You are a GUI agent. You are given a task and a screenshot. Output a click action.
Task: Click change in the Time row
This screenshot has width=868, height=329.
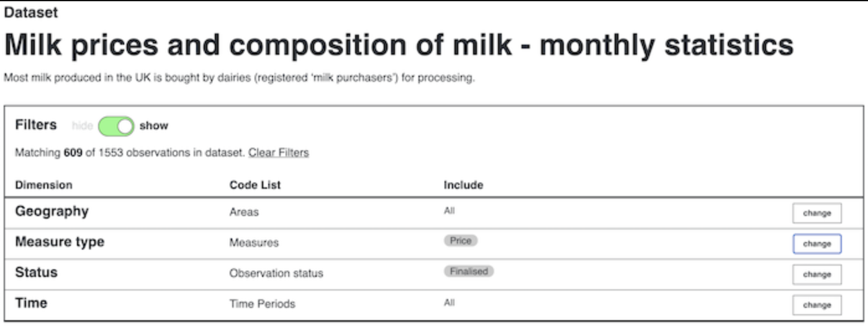[x=816, y=305]
